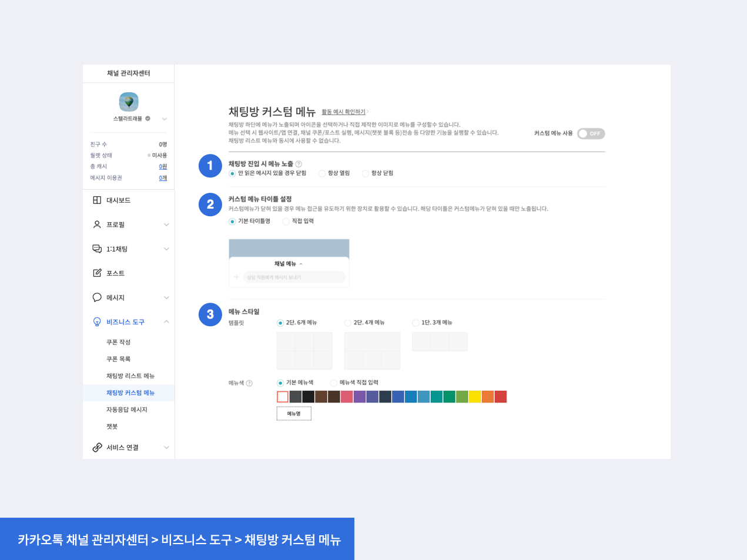This screenshot has height=560, width=747.
Task: Click the six-cell template thumbnail
Action: [x=304, y=351]
